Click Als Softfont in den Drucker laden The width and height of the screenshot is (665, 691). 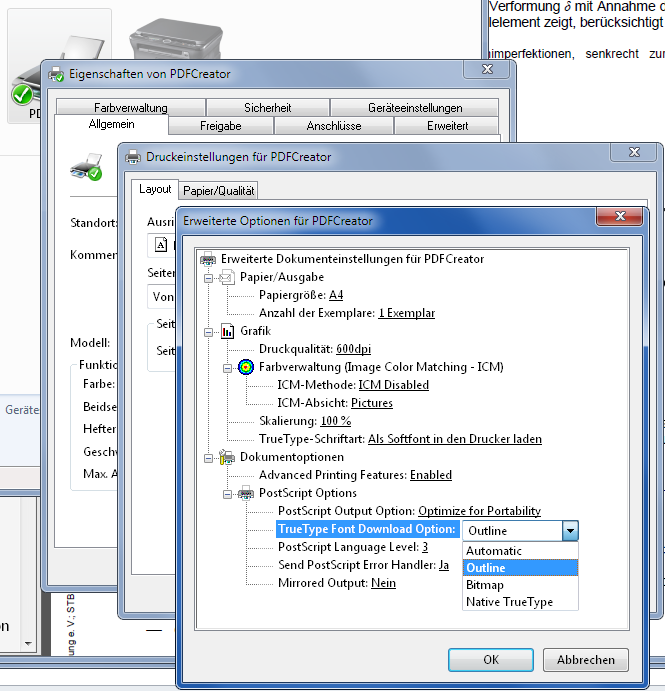pos(455,439)
